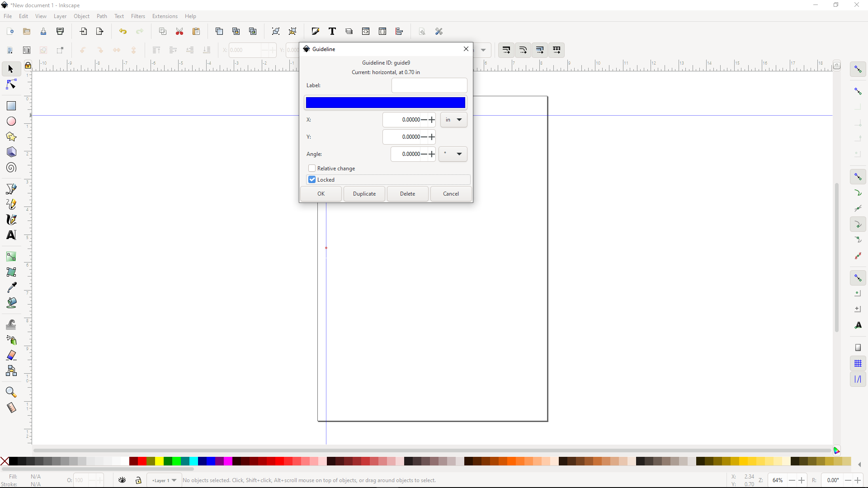Uncheck the Locked guideline checkbox
868x488 pixels.
[312, 179]
